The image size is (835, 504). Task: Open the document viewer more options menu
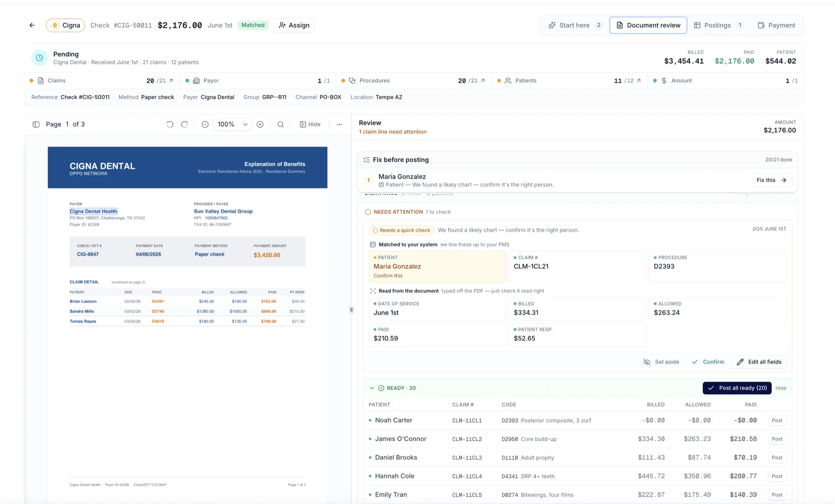point(339,124)
